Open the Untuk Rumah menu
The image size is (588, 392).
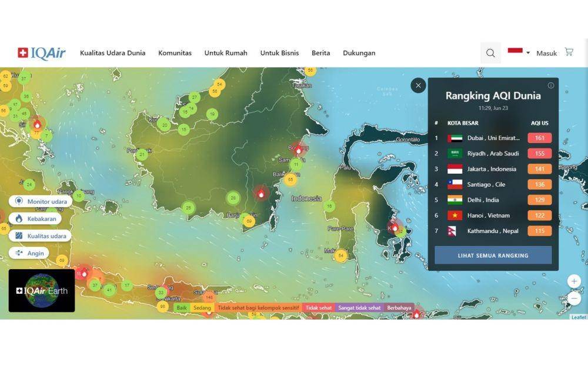226,53
